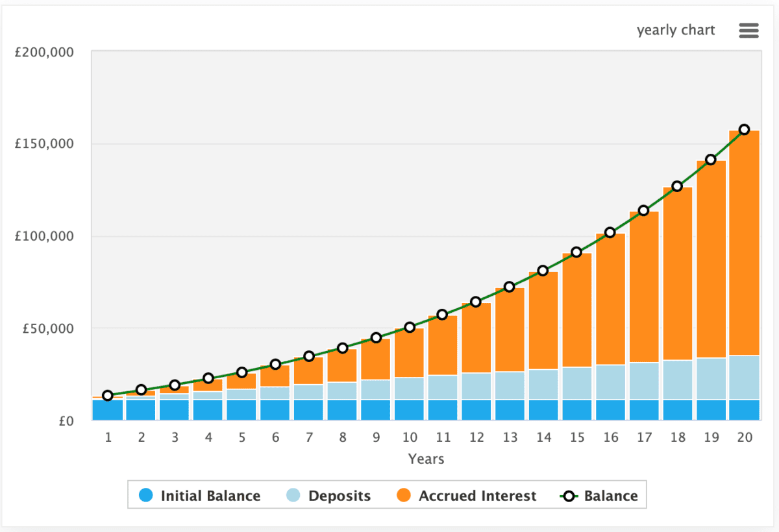Click the orange interest bar for year 12
779x532 pixels.
tap(476, 338)
